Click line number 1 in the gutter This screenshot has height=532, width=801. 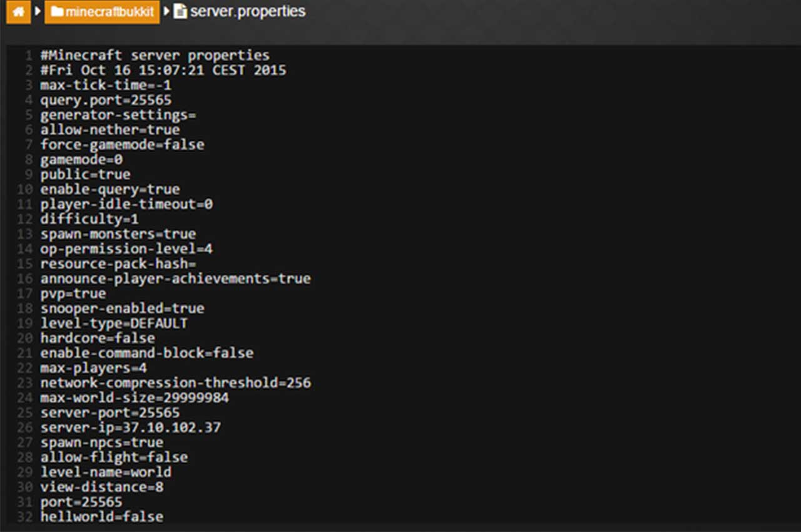coord(29,56)
